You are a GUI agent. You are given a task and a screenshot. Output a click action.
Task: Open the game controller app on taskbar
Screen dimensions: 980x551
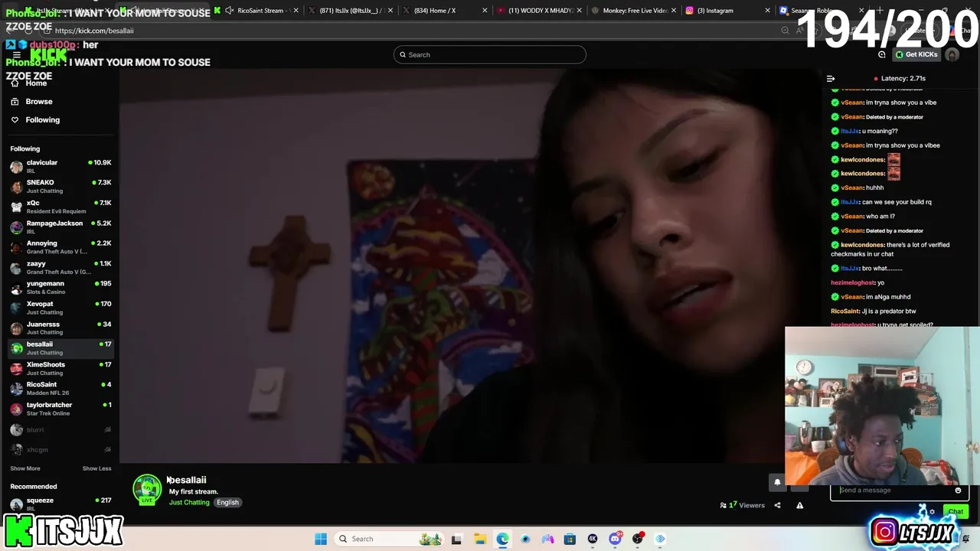(x=547, y=539)
